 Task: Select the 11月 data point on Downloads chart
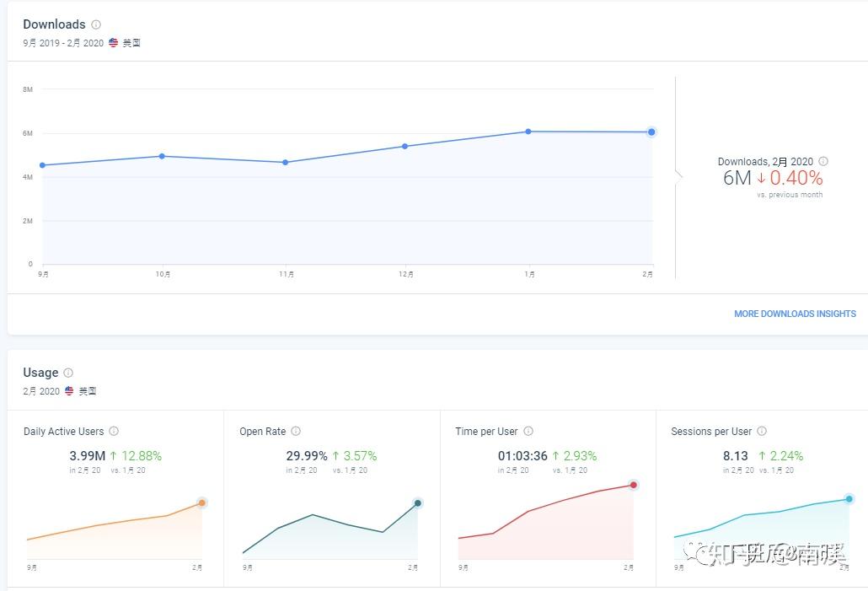point(285,162)
